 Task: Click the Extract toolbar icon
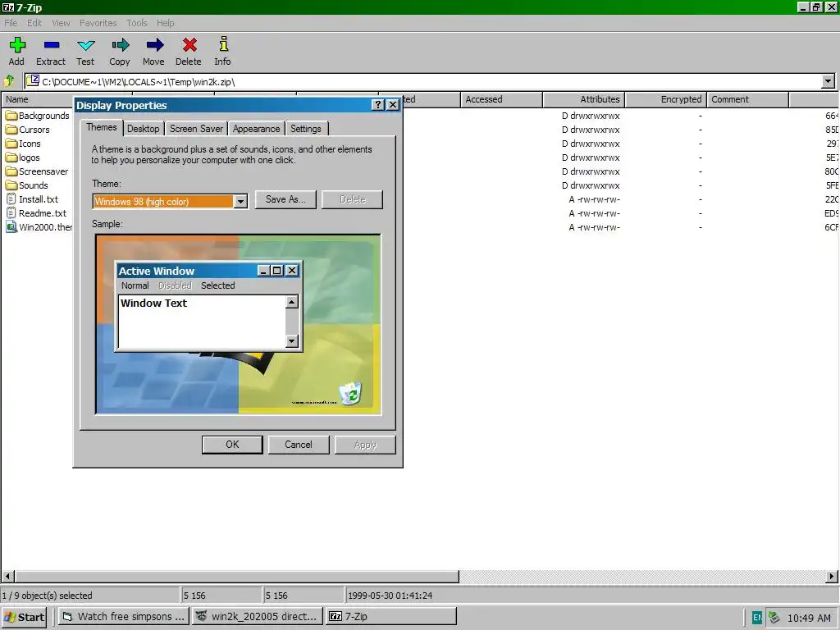[x=52, y=45]
